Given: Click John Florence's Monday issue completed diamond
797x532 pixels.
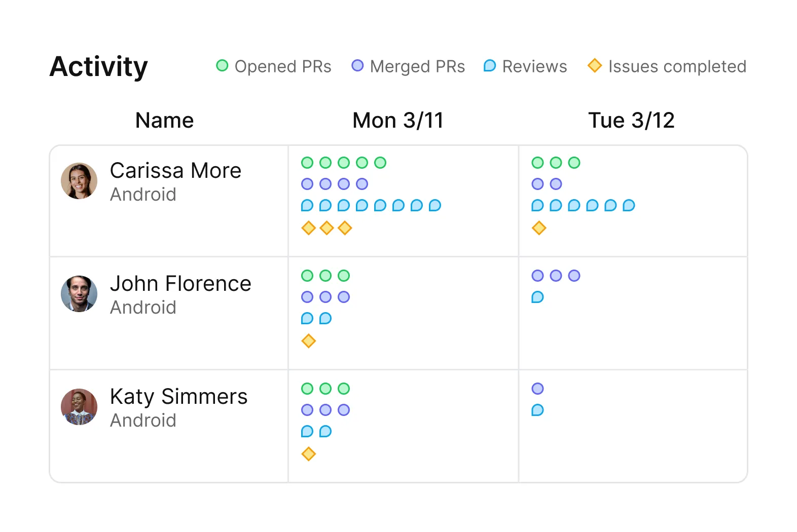Looking at the screenshot, I should coord(309,341).
